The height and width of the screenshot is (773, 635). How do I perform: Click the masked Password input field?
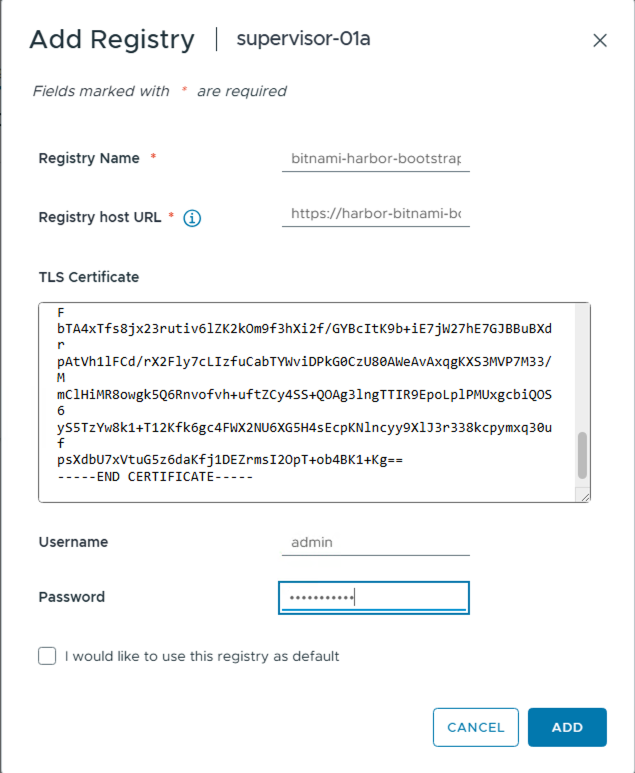point(373,598)
